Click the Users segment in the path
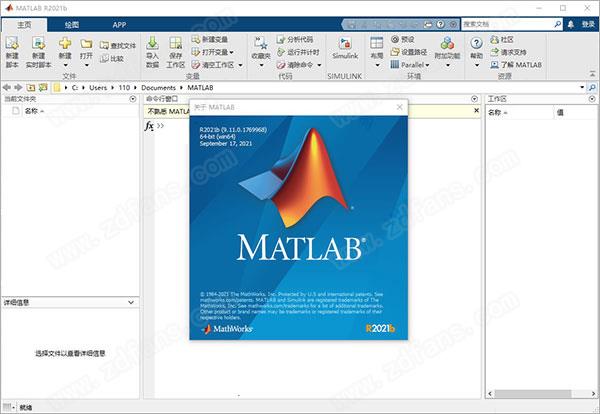The width and height of the screenshot is (600, 414). click(98, 88)
